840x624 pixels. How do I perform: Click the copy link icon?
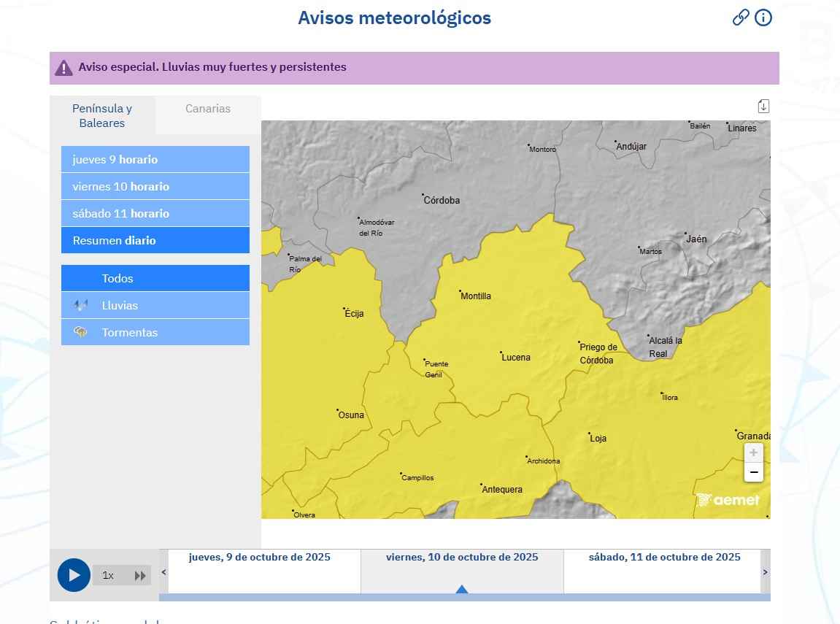(741, 18)
